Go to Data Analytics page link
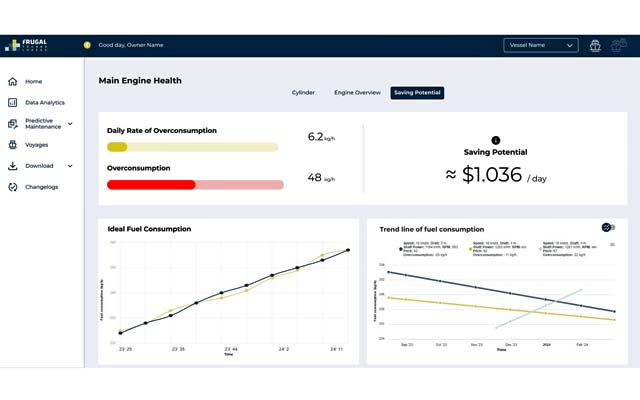640x400 pixels. pos(46,102)
